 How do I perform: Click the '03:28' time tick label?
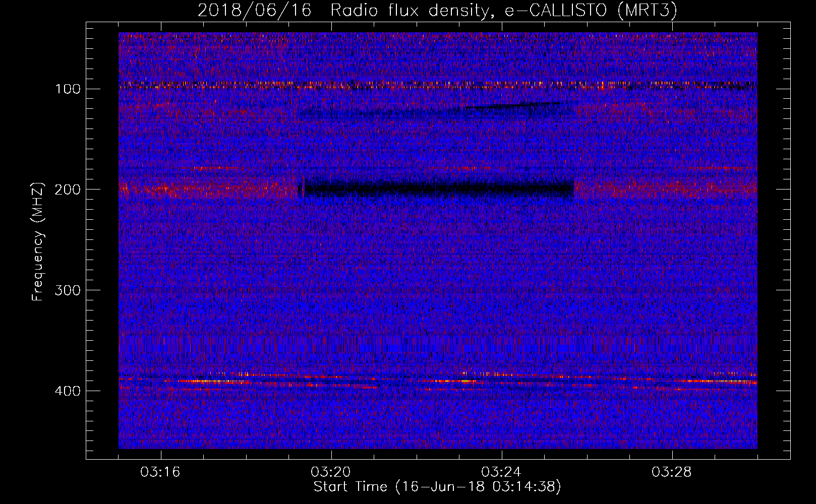(672, 472)
